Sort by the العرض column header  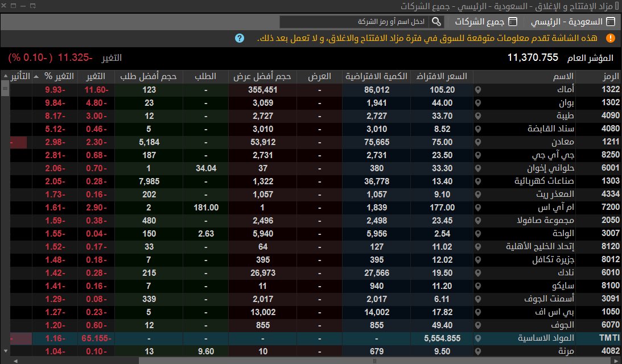pos(319,77)
